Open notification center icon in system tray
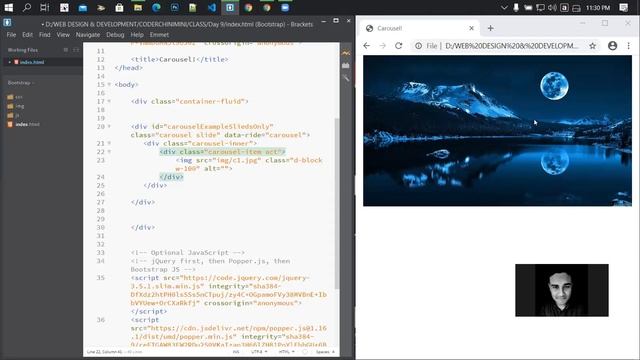The height and width of the screenshot is (360, 640). coord(623,7)
